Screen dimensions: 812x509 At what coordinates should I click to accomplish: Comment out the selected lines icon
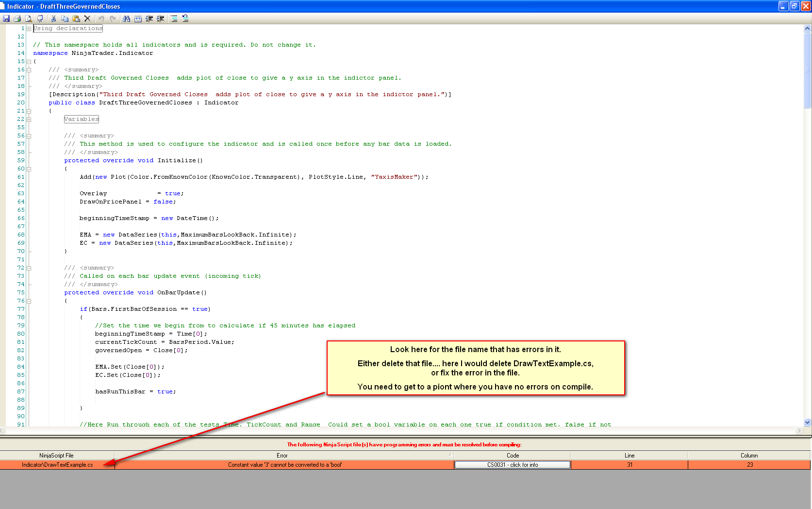point(174,18)
